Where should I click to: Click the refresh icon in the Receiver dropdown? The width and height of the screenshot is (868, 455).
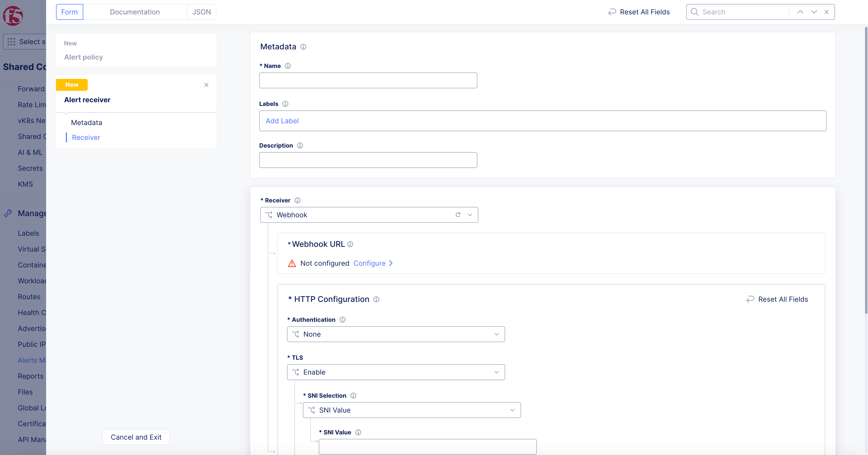coord(458,215)
